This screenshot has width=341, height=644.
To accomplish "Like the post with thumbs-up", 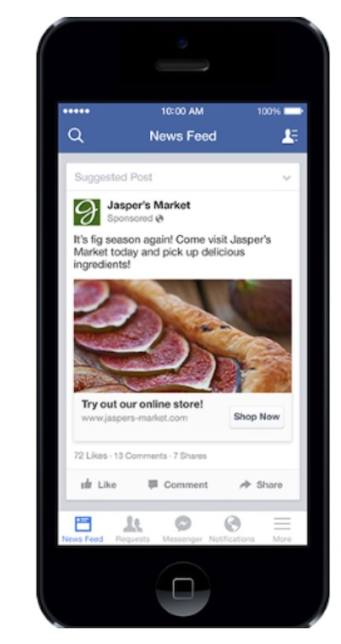I will pyautogui.click(x=99, y=485).
